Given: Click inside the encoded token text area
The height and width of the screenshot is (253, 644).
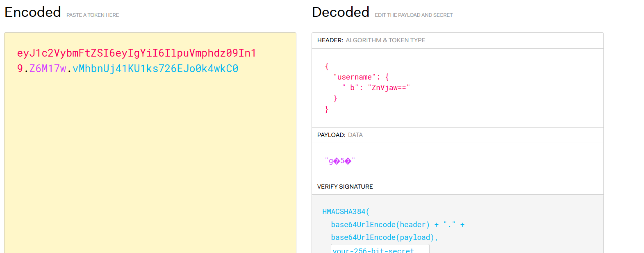Looking at the screenshot, I should tap(150, 143).
